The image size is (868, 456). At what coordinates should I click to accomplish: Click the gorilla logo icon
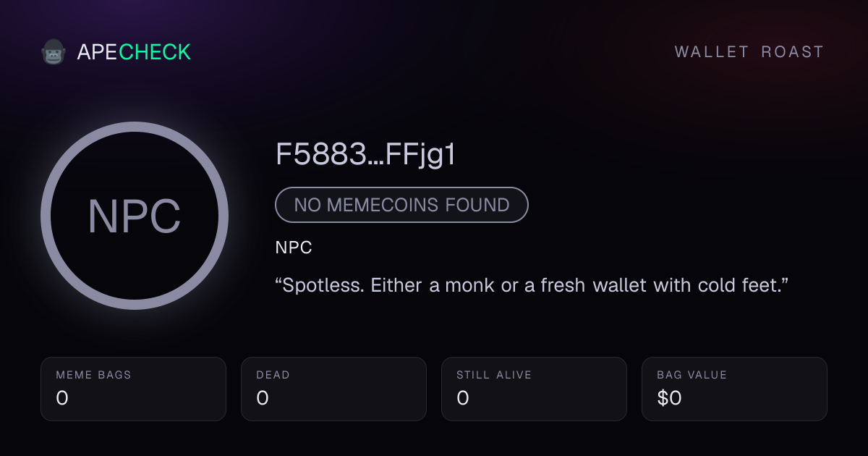point(54,52)
